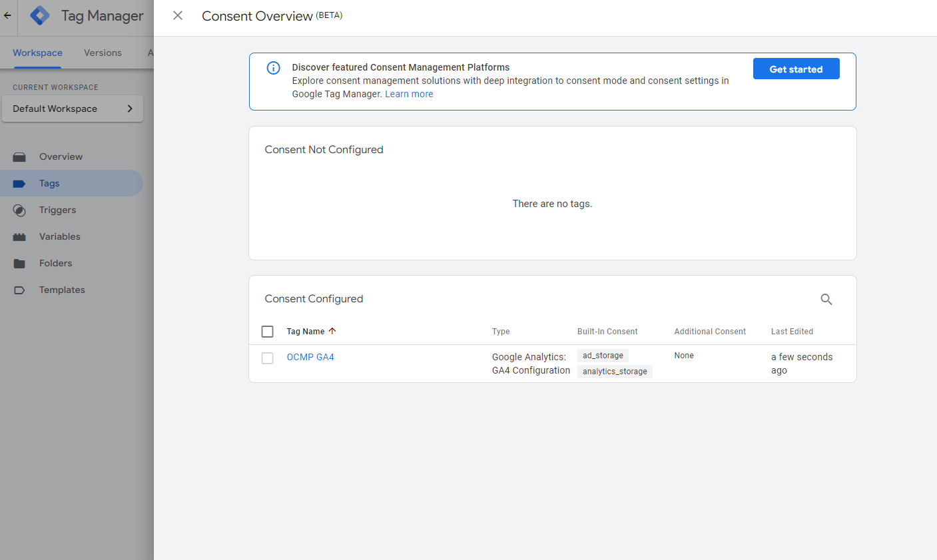
Task: Go to Variables in the sidebar
Action: tap(59, 236)
